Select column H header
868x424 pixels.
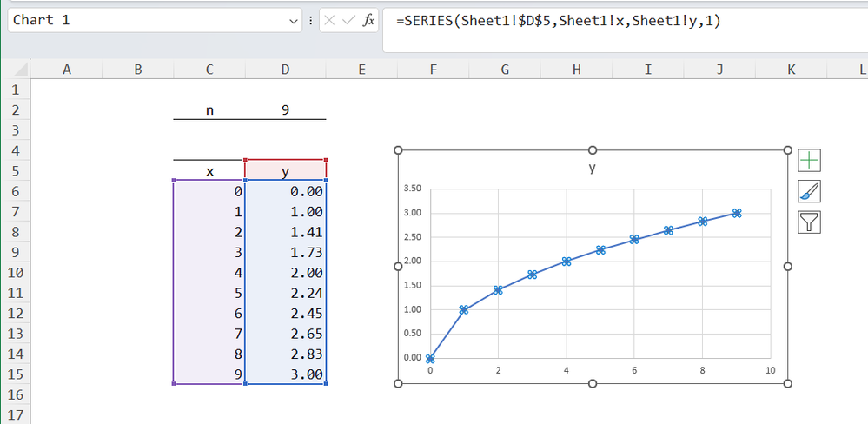pyautogui.click(x=576, y=70)
